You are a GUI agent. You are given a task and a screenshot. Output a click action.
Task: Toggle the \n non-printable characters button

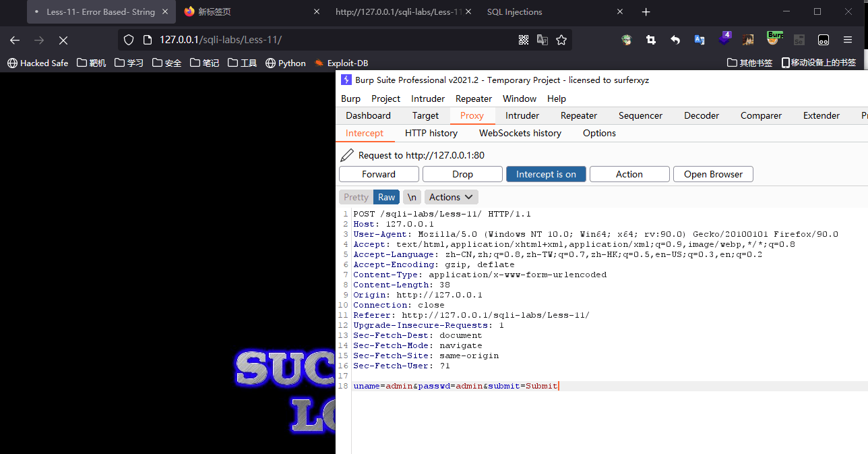pos(412,197)
